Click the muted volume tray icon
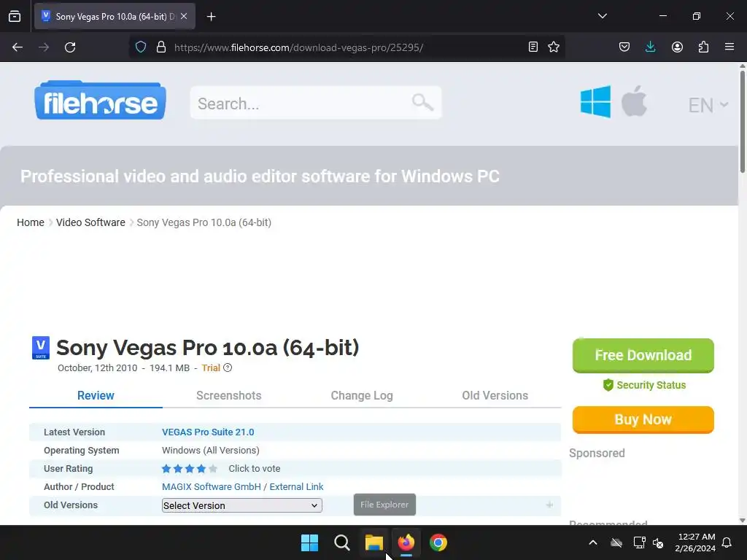The width and height of the screenshot is (747, 560). [658, 542]
